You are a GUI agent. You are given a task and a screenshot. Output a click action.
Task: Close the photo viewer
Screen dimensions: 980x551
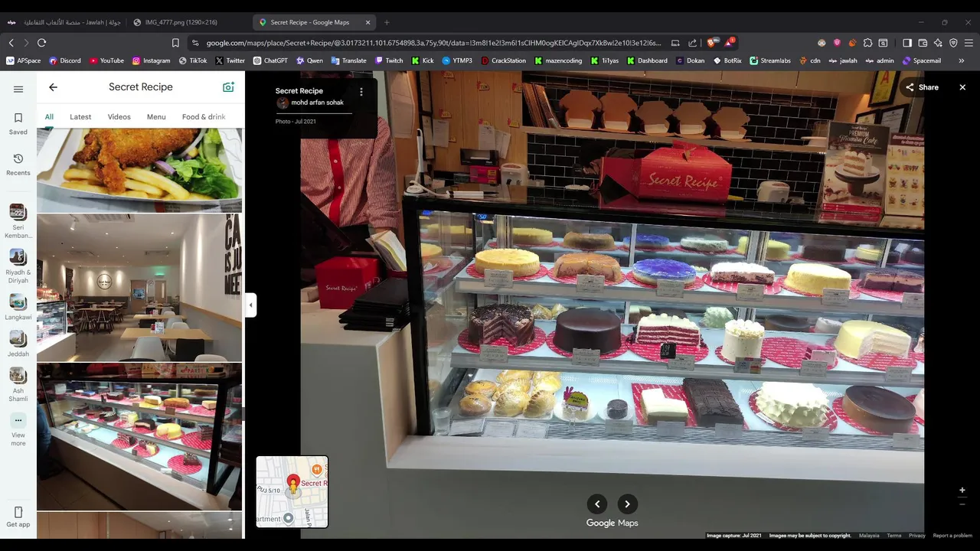point(962,87)
